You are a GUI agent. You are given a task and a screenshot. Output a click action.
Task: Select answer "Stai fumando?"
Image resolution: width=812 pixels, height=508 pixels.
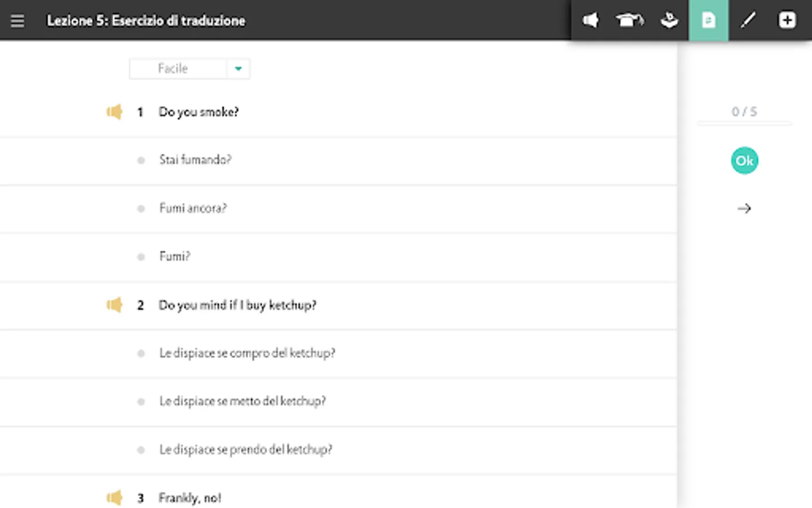pyautogui.click(x=195, y=160)
